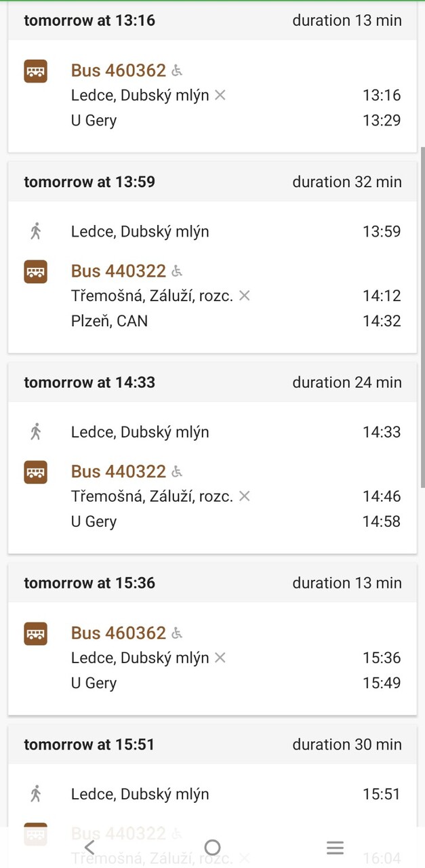The width and height of the screenshot is (425, 868).
Task: Tap the walking icon in the 14:33 connection
Action: tap(36, 432)
